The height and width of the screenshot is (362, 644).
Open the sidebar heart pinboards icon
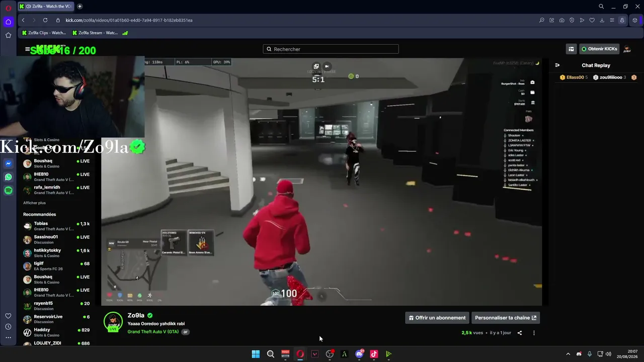8,316
